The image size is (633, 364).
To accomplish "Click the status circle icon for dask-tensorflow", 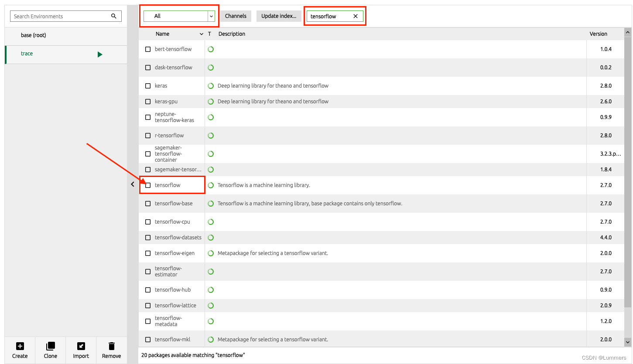I will pyautogui.click(x=211, y=68).
